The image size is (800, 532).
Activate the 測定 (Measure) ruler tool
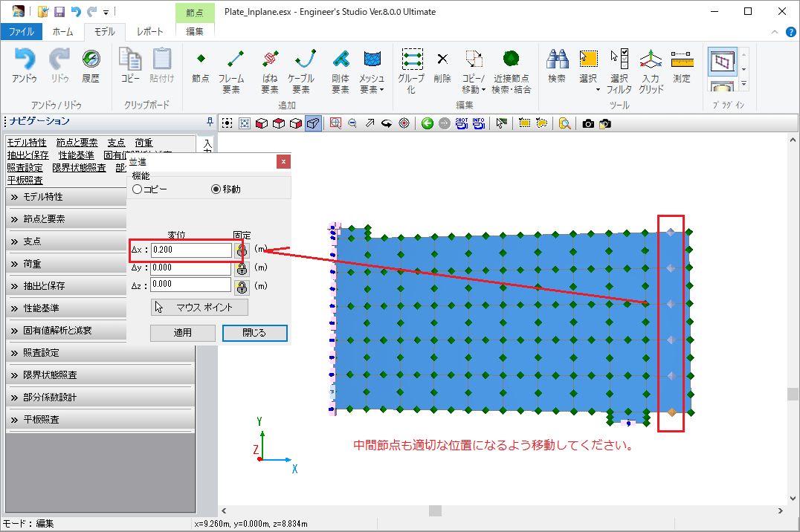[x=682, y=65]
